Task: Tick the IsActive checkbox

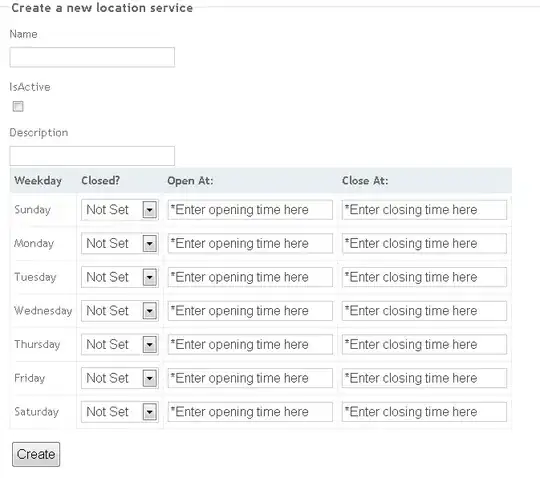Action: (x=18, y=106)
